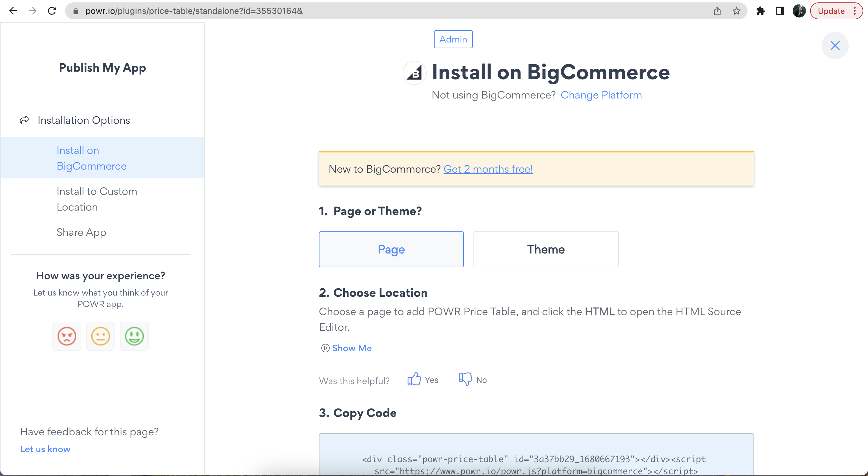Click the thumbs down No icon
This screenshot has height=476, width=868.
(465, 379)
